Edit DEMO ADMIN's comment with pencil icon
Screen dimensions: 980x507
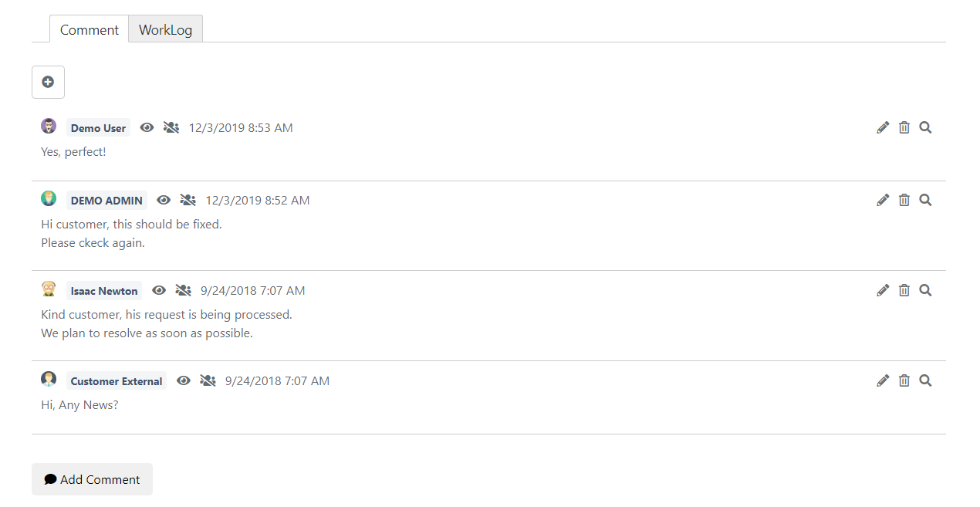pyautogui.click(x=883, y=201)
